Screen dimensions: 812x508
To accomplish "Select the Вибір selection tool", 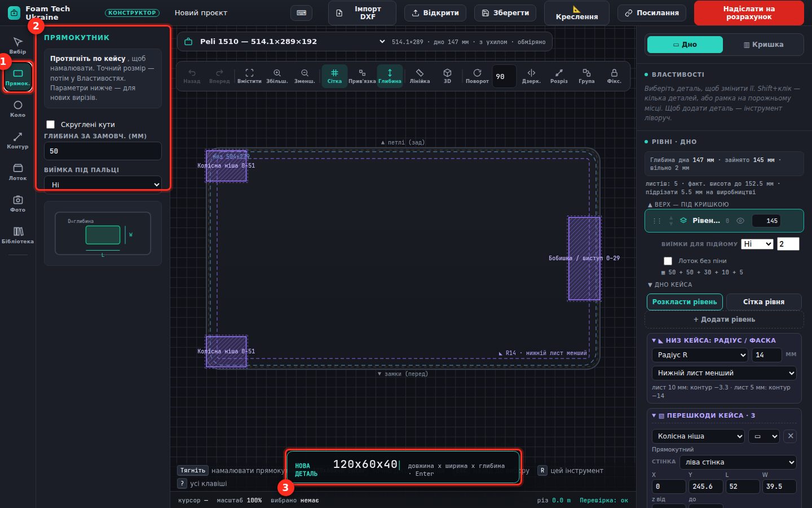I will [x=17, y=45].
